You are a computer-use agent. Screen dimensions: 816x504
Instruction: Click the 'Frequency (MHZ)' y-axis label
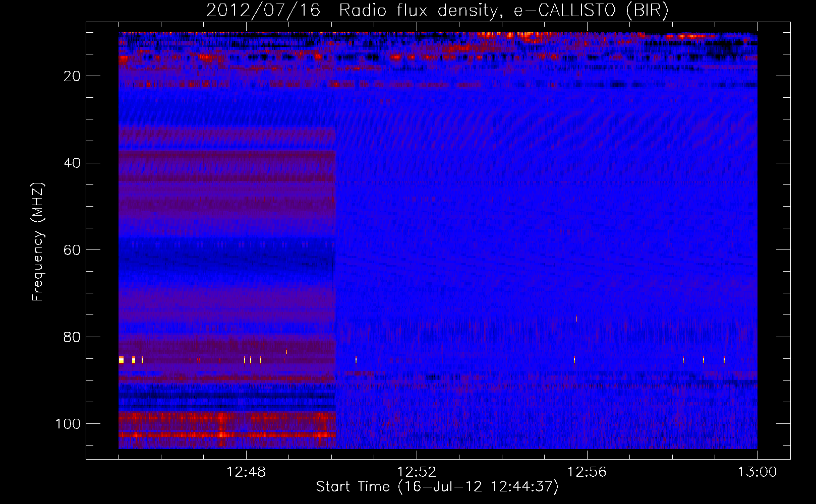click(38, 242)
